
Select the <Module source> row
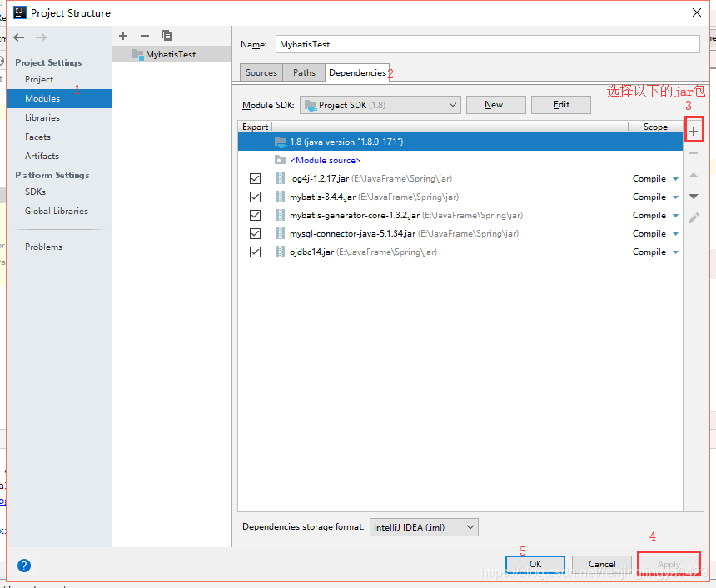[460, 160]
